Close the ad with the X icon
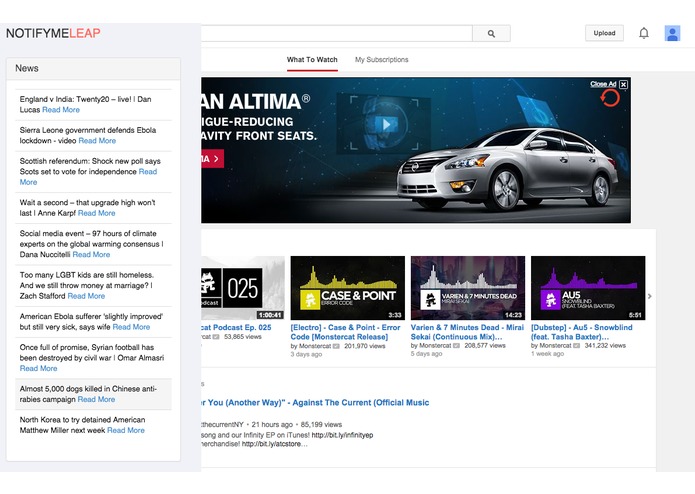This screenshot has width=695, height=494. point(623,84)
